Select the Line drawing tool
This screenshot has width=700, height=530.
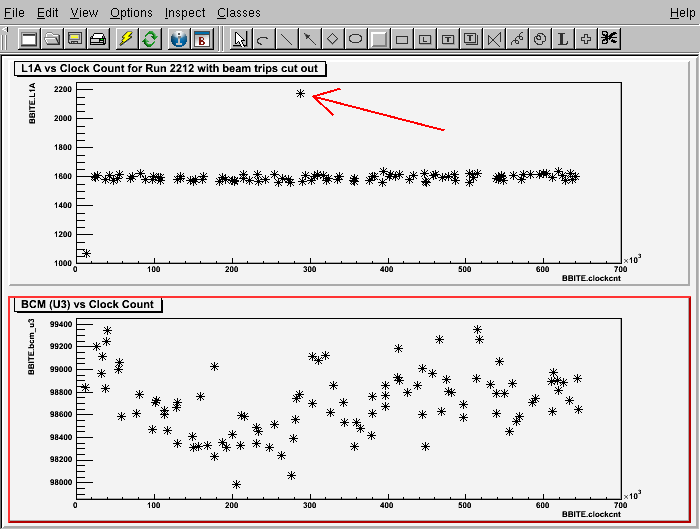pyautogui.click(x=286, y=39)
